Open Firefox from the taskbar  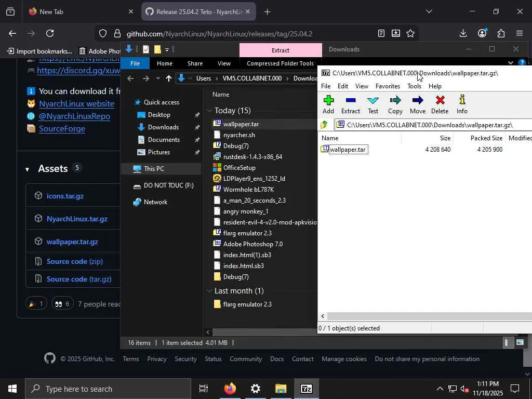pyautogui.click(x=230, y=389)
